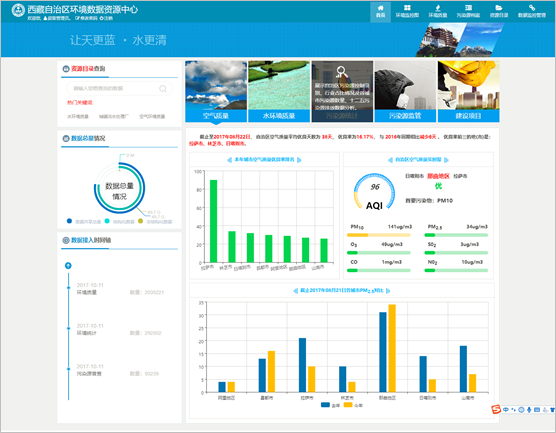Click right arrow of 自治区空气质量实时报 title
The height and width of the screenshot is (433, 556).
coord(446,160)
